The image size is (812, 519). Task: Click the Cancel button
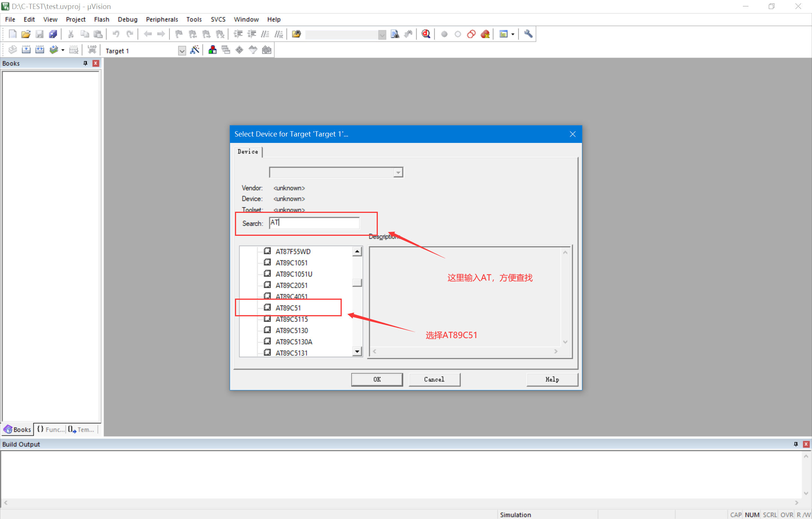434,379
